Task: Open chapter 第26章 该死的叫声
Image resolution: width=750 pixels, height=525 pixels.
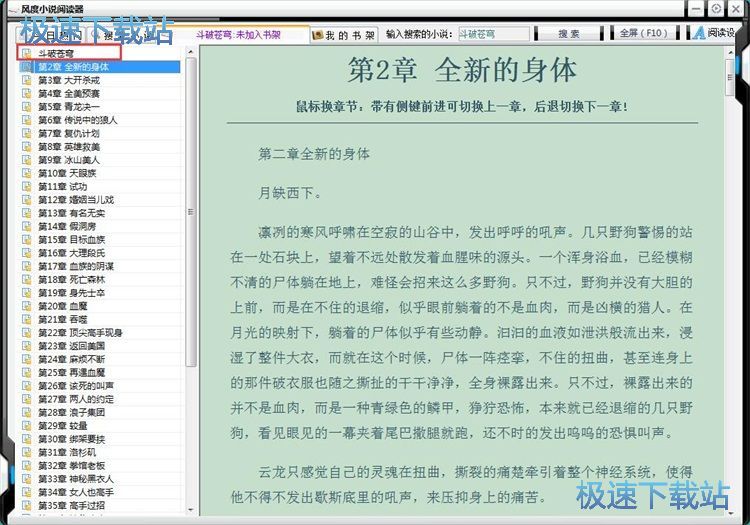Action: 76,386
